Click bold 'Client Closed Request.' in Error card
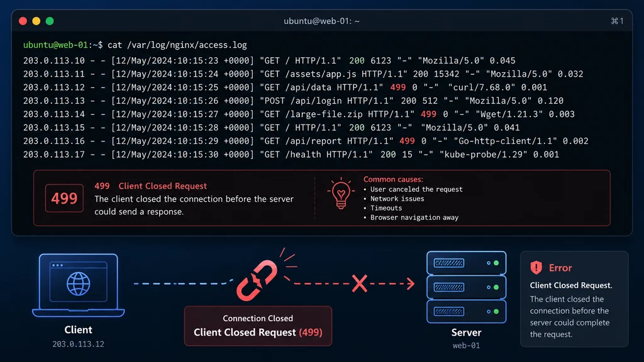644x362 pixels. pos(571,285)
